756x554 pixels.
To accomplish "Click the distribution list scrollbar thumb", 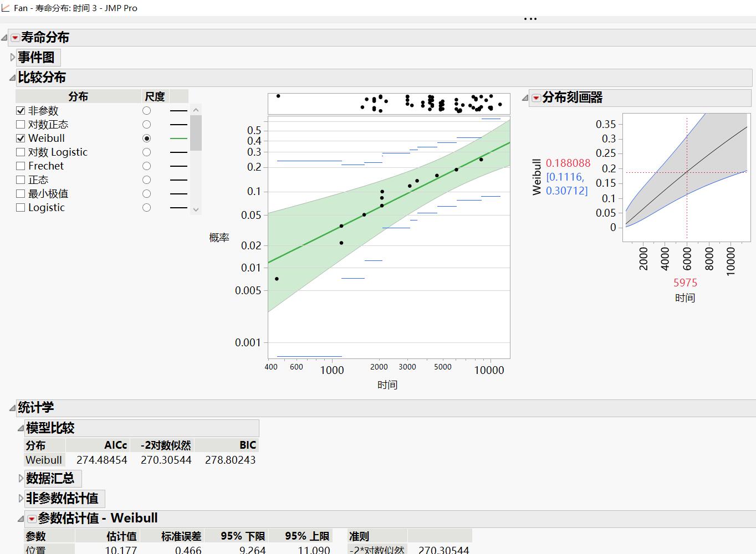I will coord(196,133).
